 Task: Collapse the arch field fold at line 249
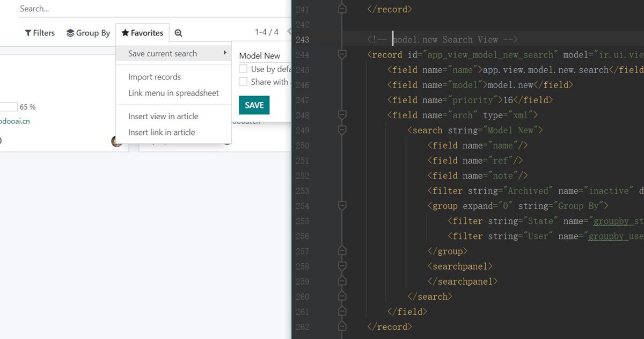342,130
